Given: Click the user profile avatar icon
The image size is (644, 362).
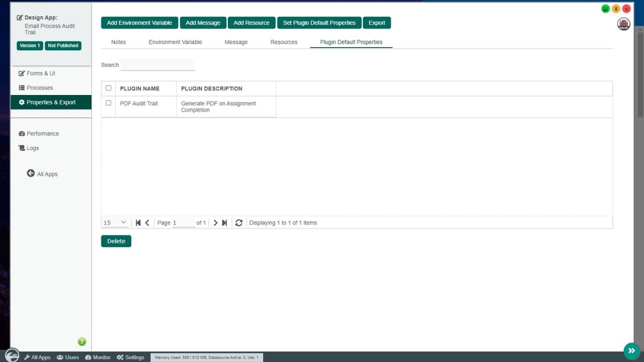Looking at the screenshot, I should coord(623,24).
